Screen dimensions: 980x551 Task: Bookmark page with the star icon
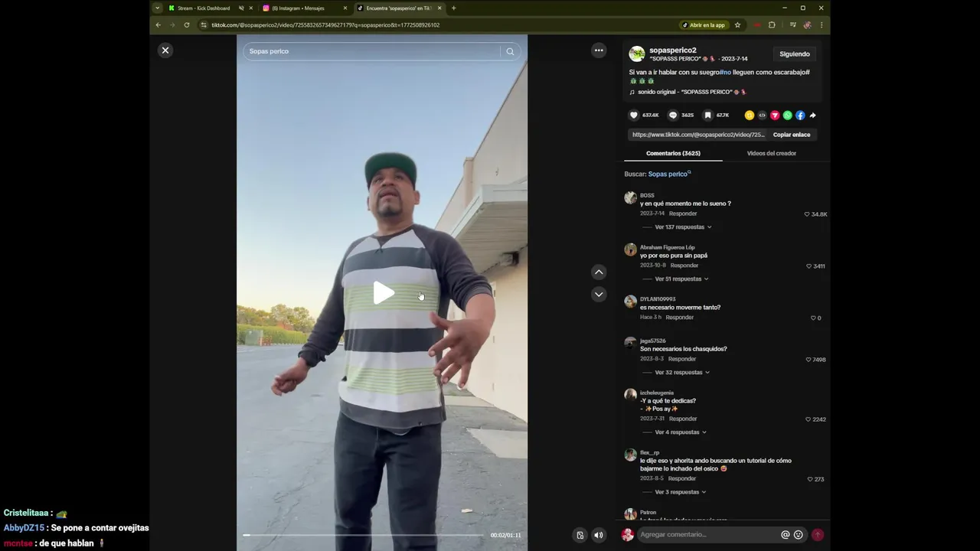pos(737,25)
